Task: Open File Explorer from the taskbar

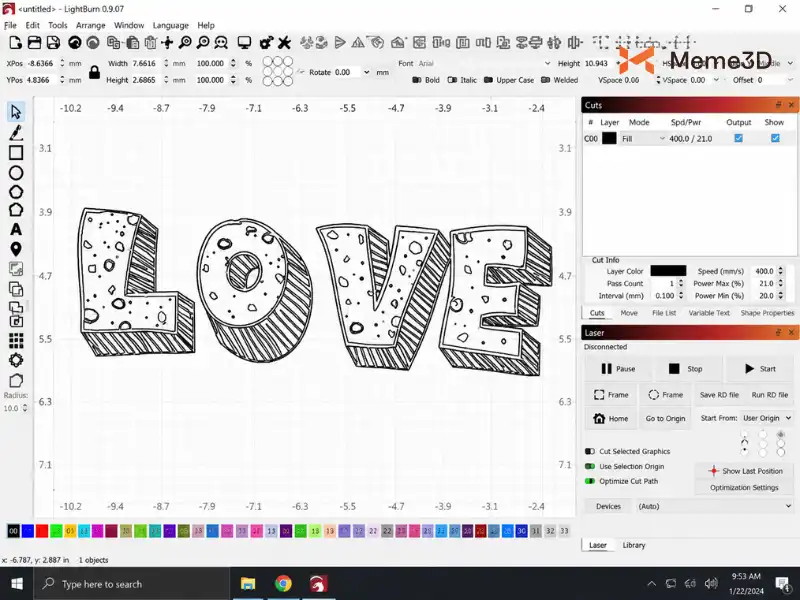Action: (x=248, y=584)
